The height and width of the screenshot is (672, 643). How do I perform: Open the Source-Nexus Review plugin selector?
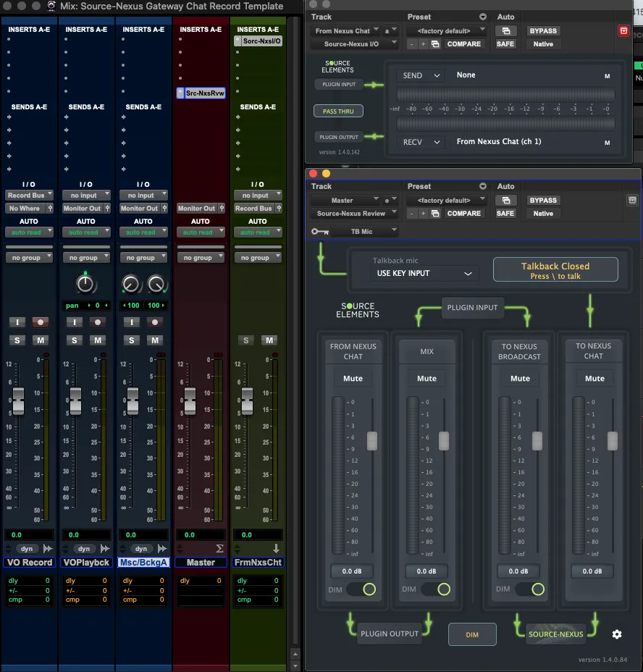354,214
